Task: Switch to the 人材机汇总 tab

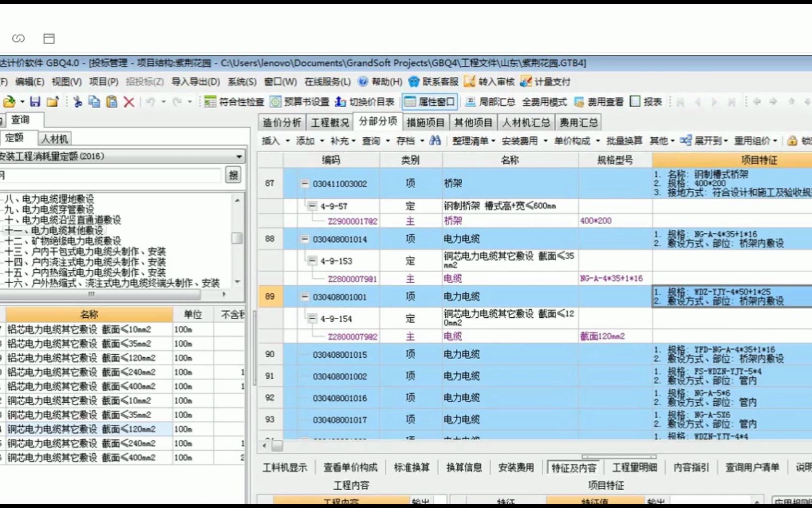Action: pyautogui.click(x=526, y=122)
